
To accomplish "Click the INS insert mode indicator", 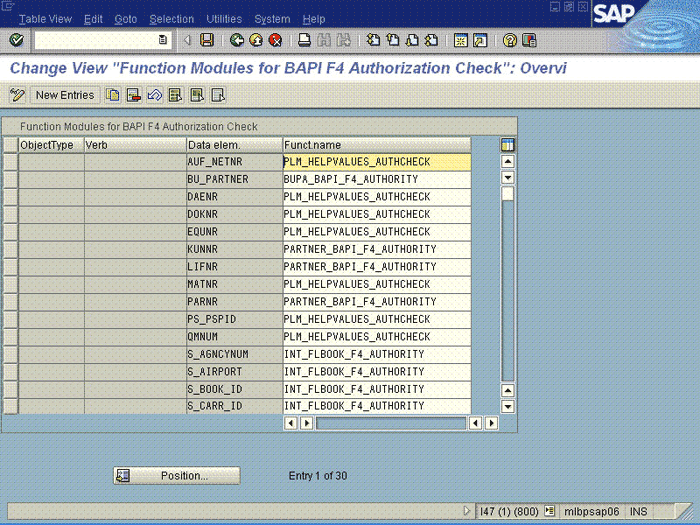I will pyautogui.click(x=638, y=511).
